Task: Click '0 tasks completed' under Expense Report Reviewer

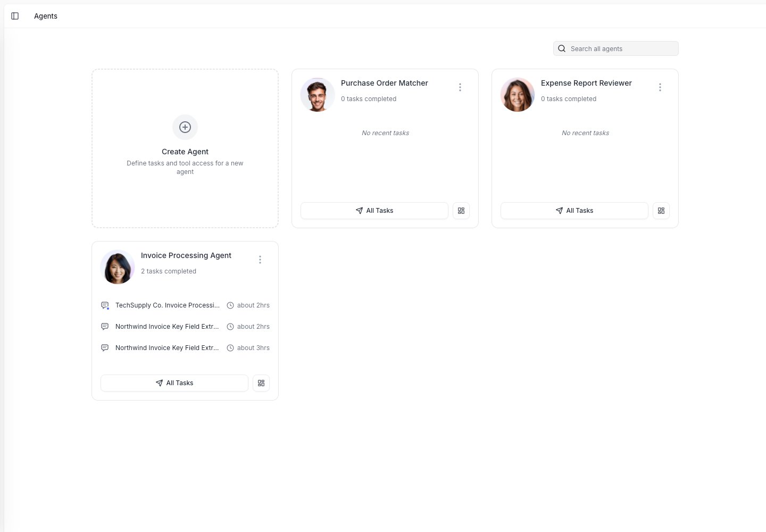Action: 569,99
